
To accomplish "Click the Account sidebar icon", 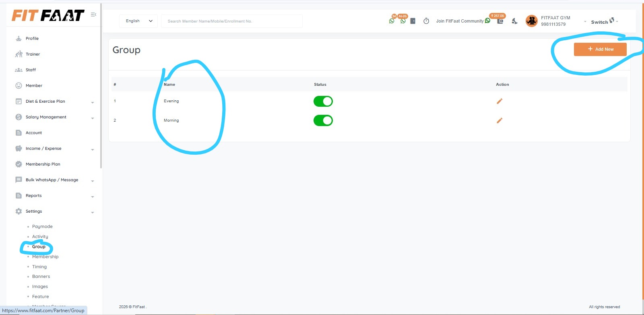I will pos(19,133).
